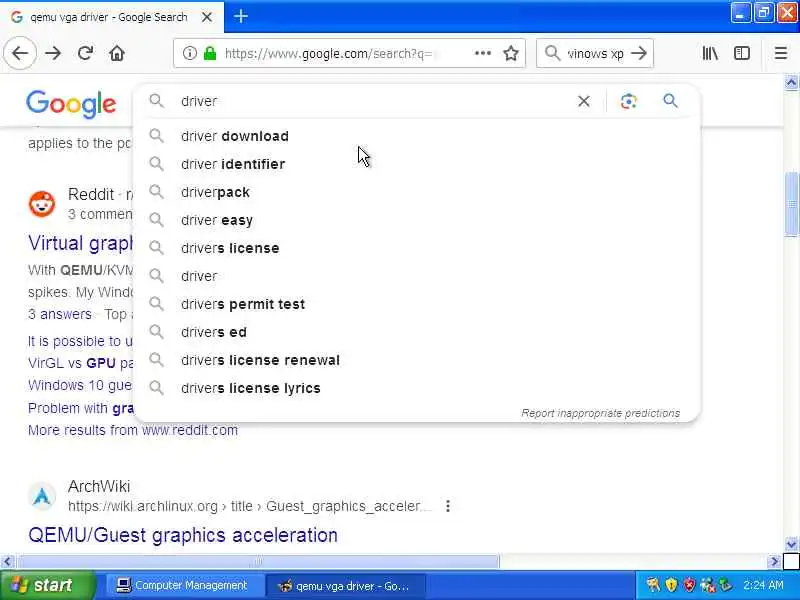Click horizontal scrollbar right arrow

click(774, 562)
